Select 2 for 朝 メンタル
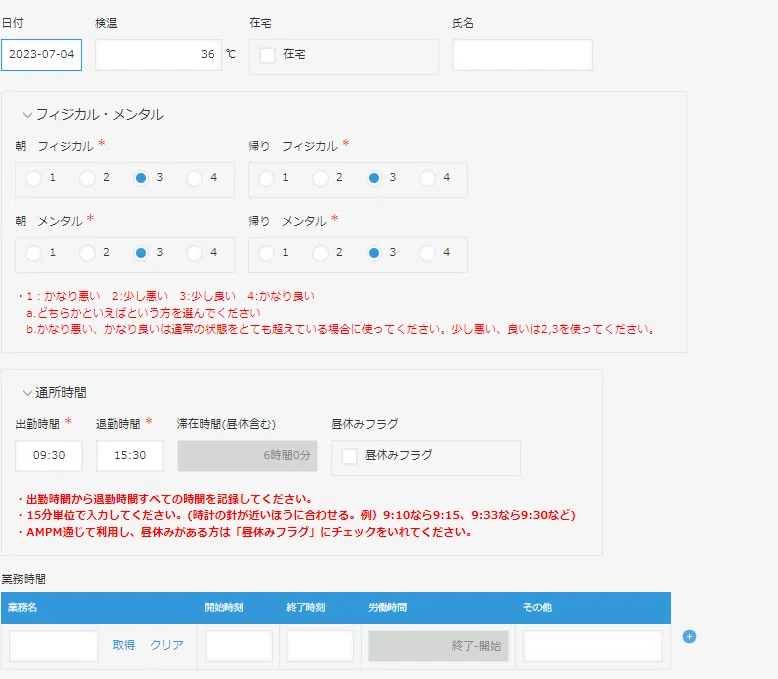778x679 pixels. tap(87, 253)
